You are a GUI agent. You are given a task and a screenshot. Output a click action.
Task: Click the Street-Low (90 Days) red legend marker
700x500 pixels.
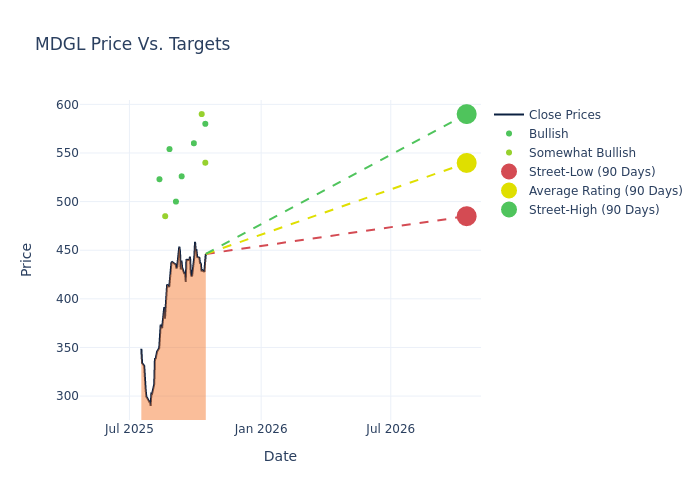tap(509, 172)
